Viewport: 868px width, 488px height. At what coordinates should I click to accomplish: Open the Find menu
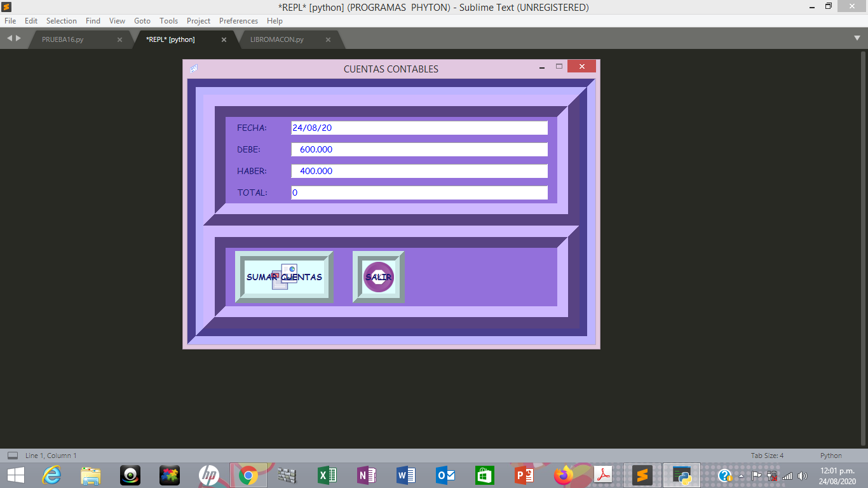tap(93, 21)
